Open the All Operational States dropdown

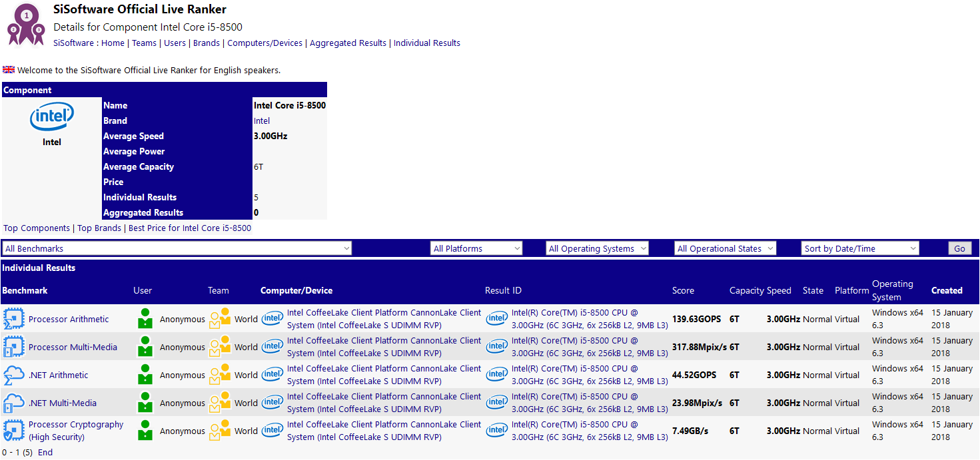pos(726,248)
